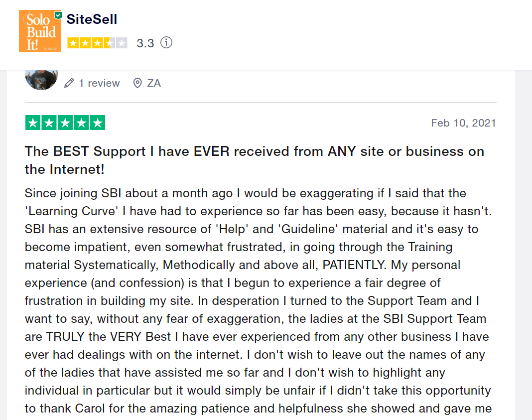
Task: Open the Feb 10, 2021 review date
Action: (x=463, y=123)
